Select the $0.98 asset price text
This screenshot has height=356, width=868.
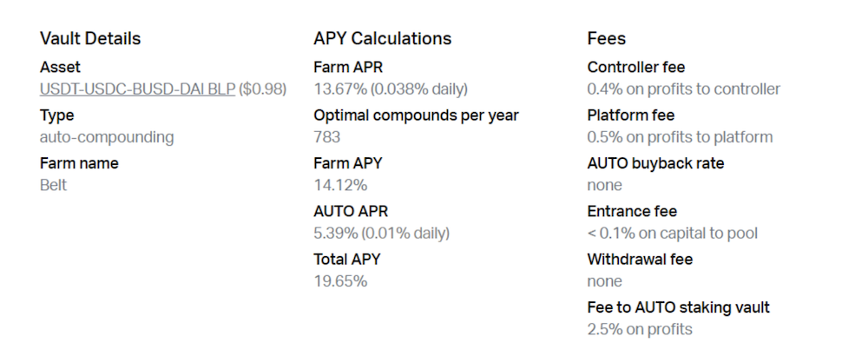(262, 89)
